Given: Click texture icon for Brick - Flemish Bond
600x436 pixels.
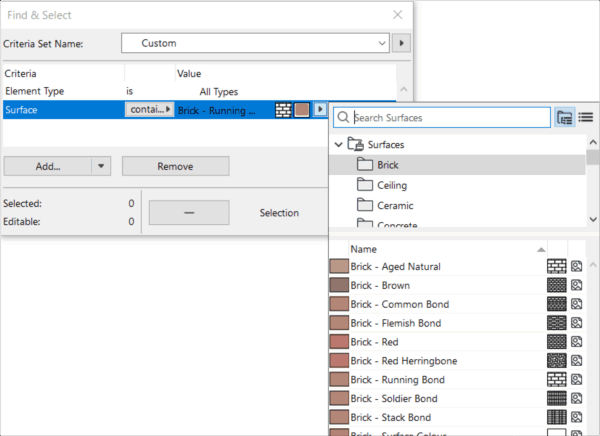Looking at the screenshot, I should [x=576, y=323].
